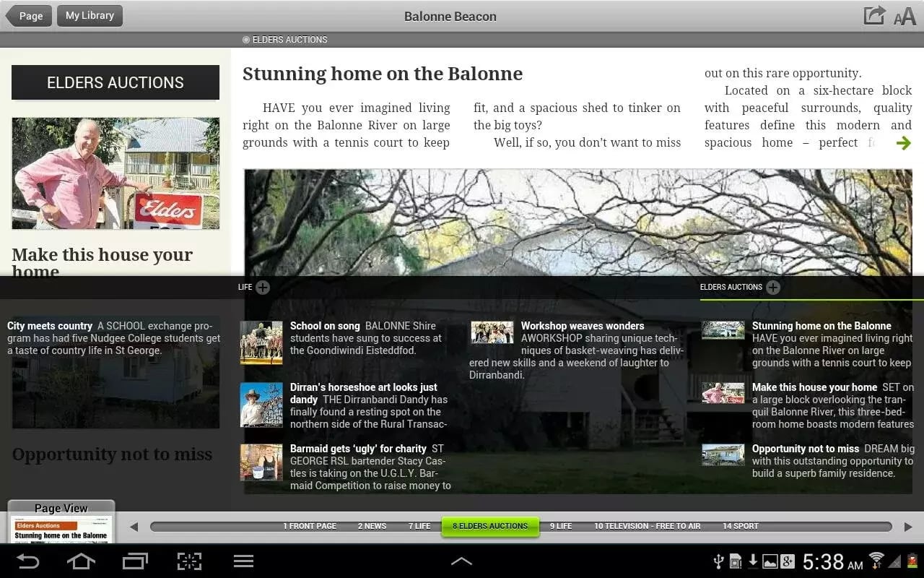Image resolution: width=924 pixels, height=578 pixels.
Task: Tap the Workshop weaves wonders thumbnail
Action: click(x=492, y=332)
